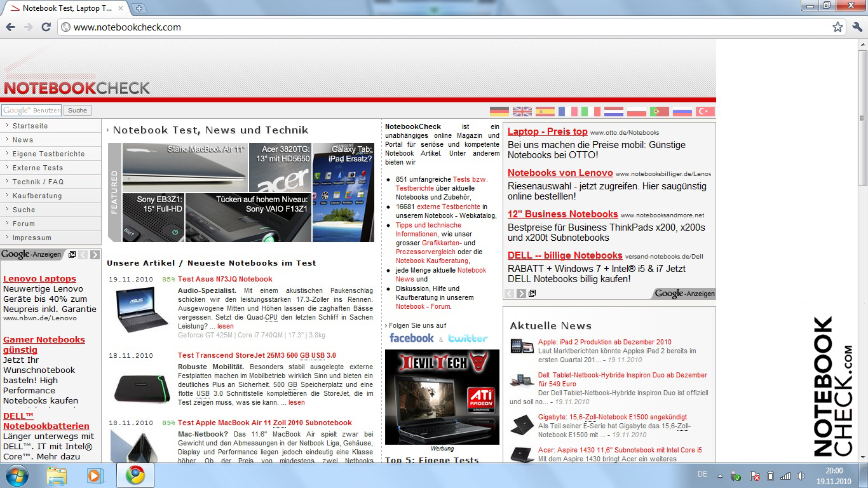The height and width of the screenshot is (488, 868).
Task: Open the Suche menu item
Action: tap(51, 210)
